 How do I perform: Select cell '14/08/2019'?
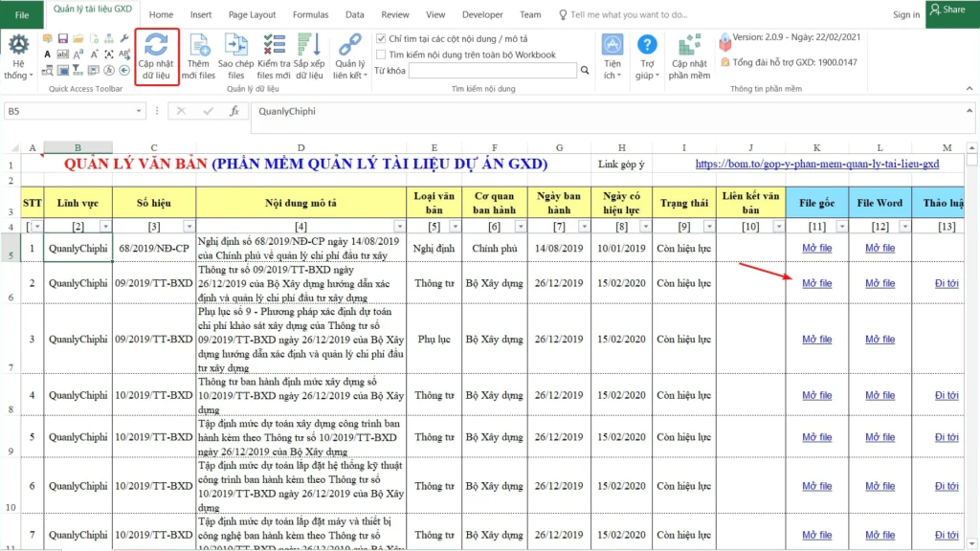pyautogui.click(x=559, y=248)
